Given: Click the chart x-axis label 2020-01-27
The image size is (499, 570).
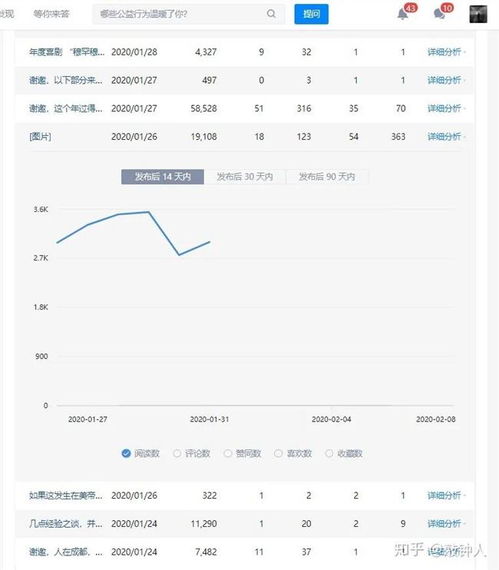Looking at the screenshot, I should 88,419.
